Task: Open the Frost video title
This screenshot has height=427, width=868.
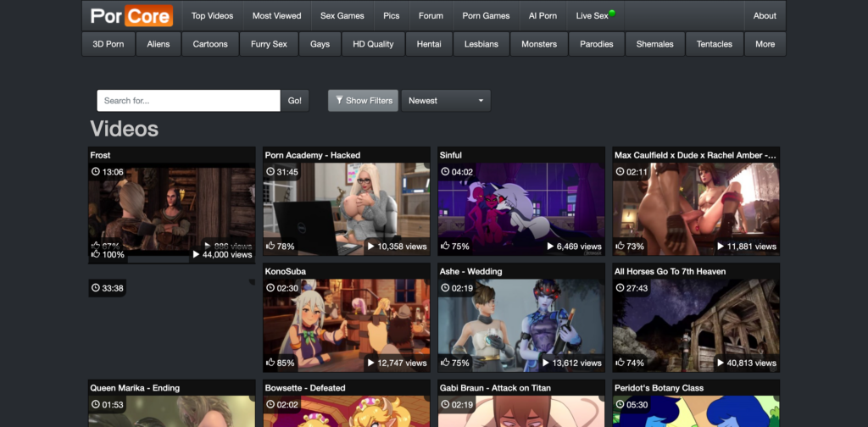Action: coord(100,155)
